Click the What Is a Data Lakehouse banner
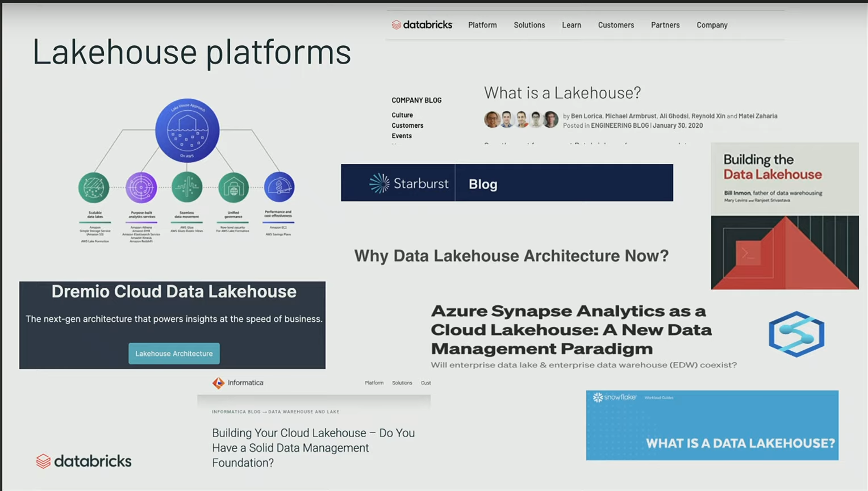This screenshot has width=868, height=491. (712, 425)
